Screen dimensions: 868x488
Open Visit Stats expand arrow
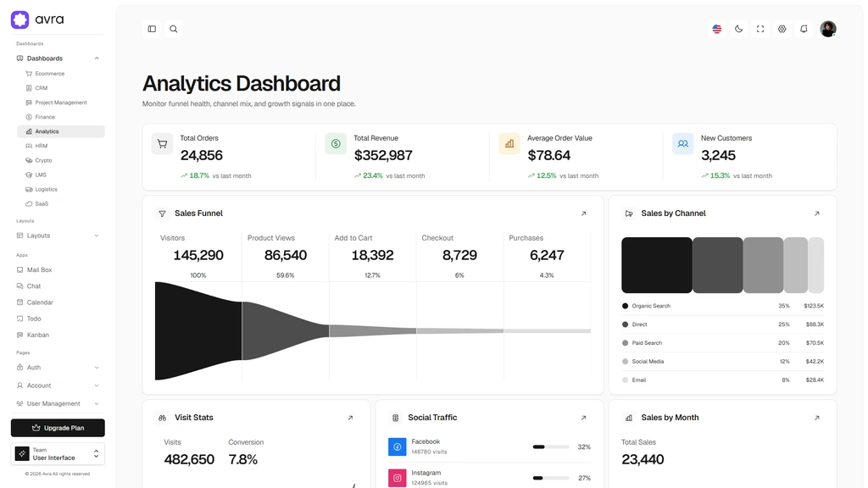point(350,418)
